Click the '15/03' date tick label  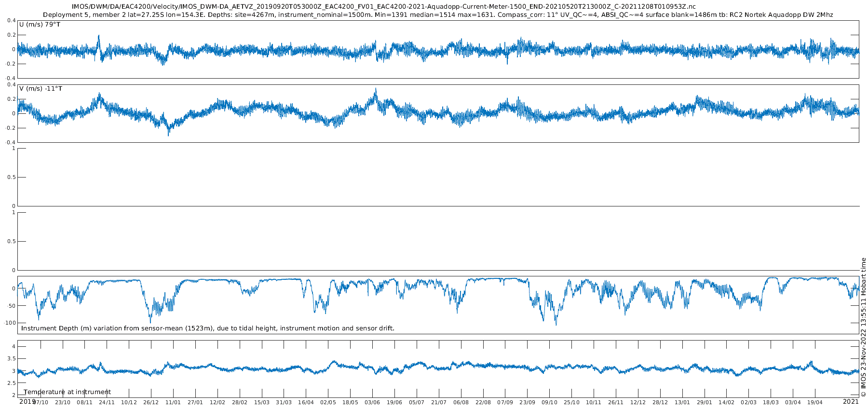[262, 402]
